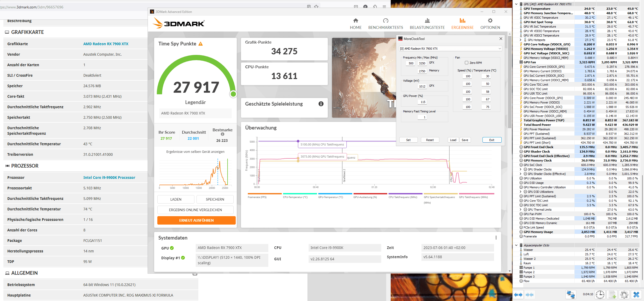The width and height of the screenshot is (644, 301).
Task: Open the browser account avatar icon
Action: [x=365, y=7]
